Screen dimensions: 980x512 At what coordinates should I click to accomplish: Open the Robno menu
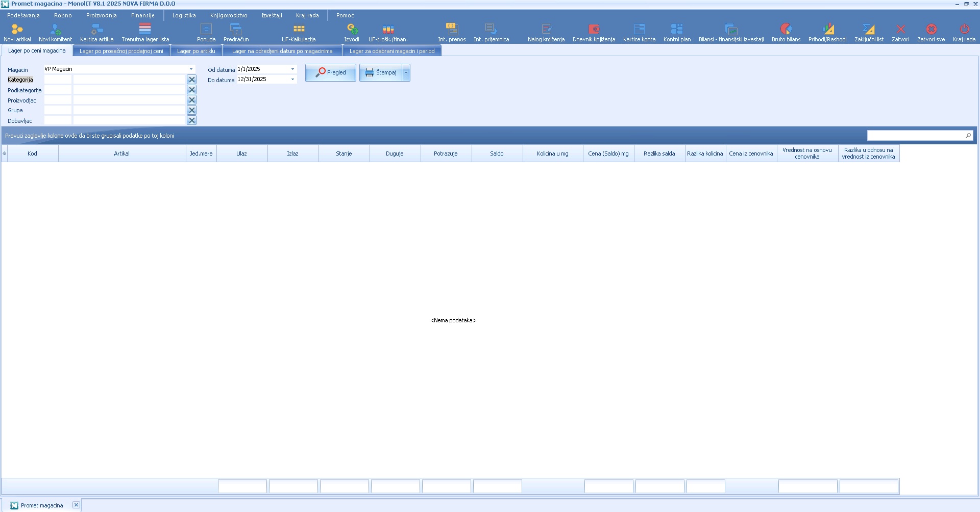(x=63, y=15)
